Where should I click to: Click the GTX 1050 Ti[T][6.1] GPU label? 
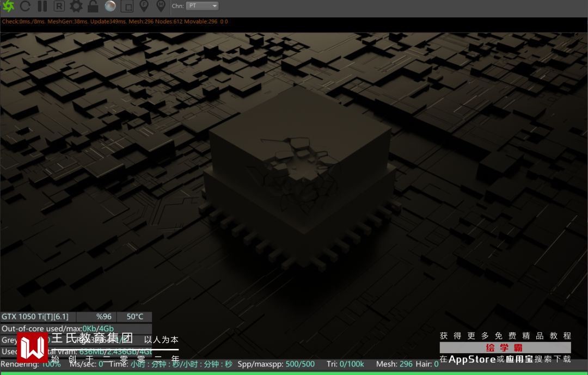click(x=35, y=317)
